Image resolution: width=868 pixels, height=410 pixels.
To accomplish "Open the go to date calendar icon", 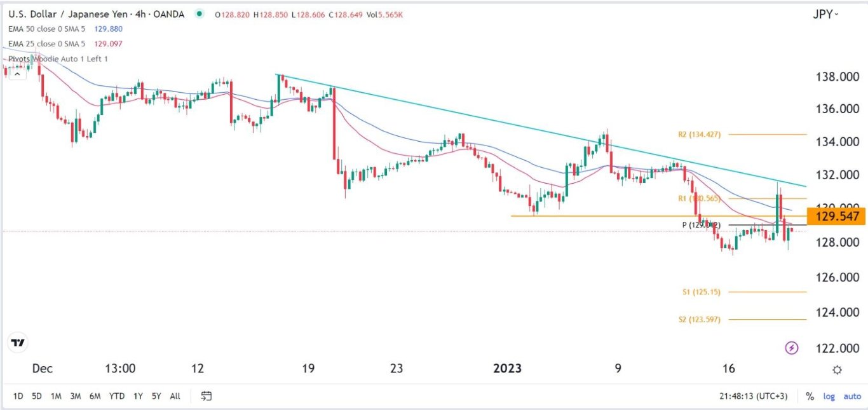I will [x=207, y=396].
